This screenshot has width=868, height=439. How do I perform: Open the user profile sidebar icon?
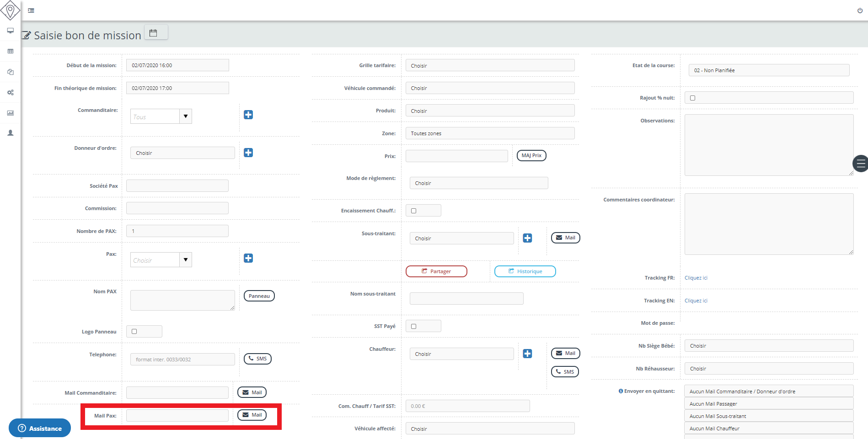10,133
